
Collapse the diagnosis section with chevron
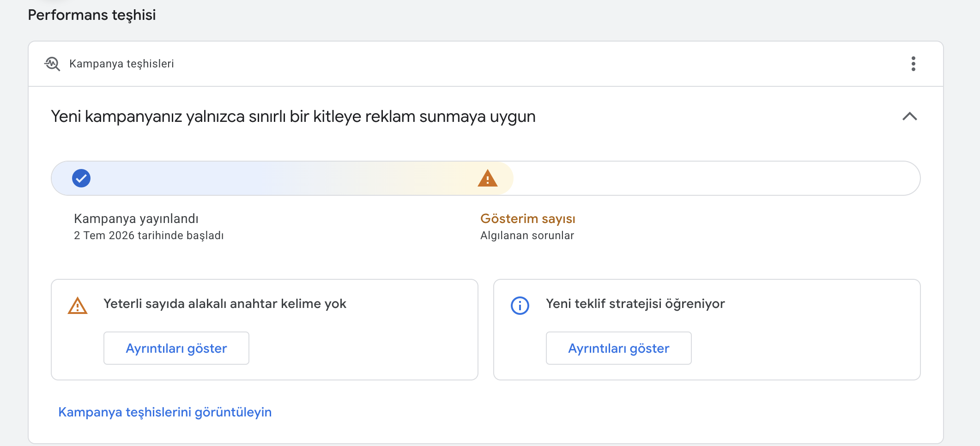tap(909, 116)
